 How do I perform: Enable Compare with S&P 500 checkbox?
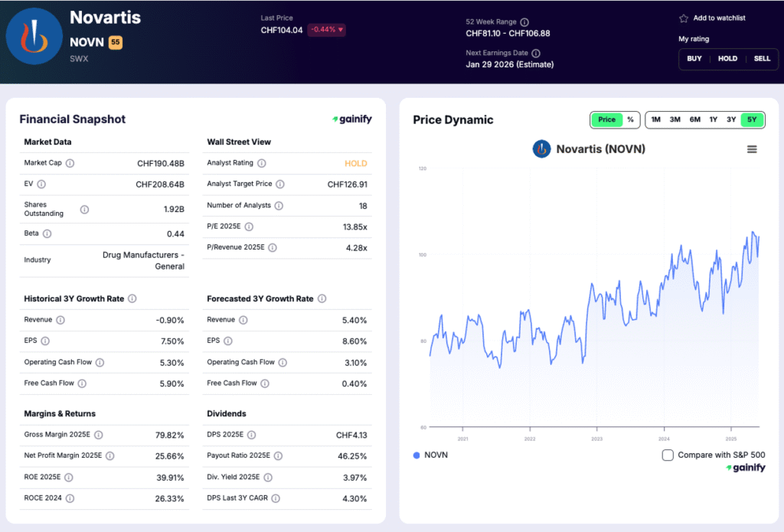click(668, 455)
